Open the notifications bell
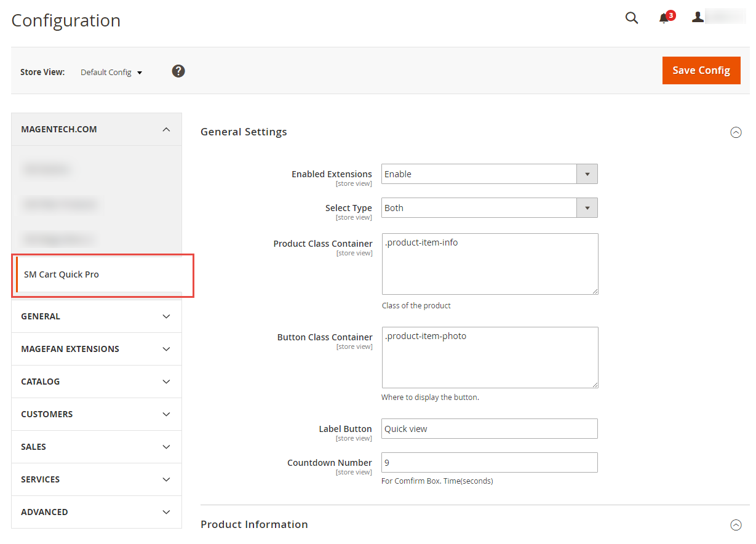756x544 pixels. pyautogui.click(x=664, y=18)
